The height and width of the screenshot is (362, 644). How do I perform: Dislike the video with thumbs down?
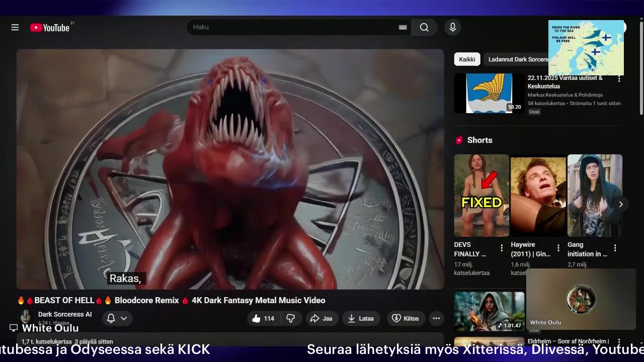tap(290, 318)
